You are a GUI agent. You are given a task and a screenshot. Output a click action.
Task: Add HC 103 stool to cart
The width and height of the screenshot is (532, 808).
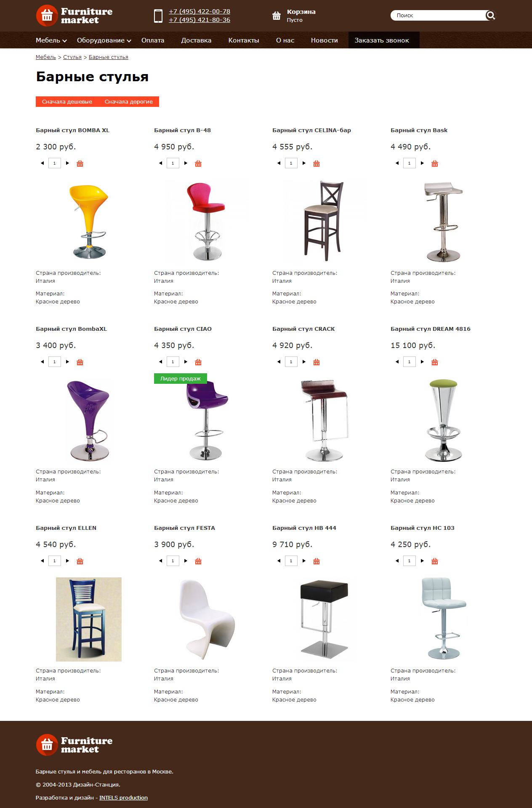point(435,561)
